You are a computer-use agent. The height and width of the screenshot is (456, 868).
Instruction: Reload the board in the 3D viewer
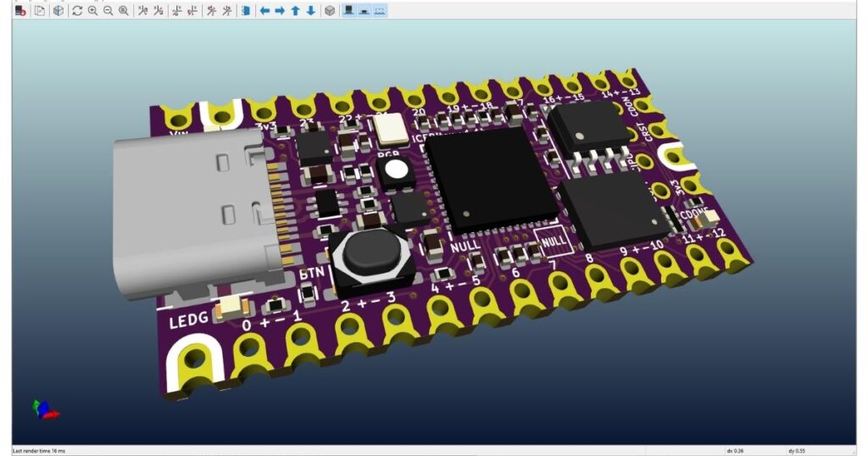tap(20, 10)
